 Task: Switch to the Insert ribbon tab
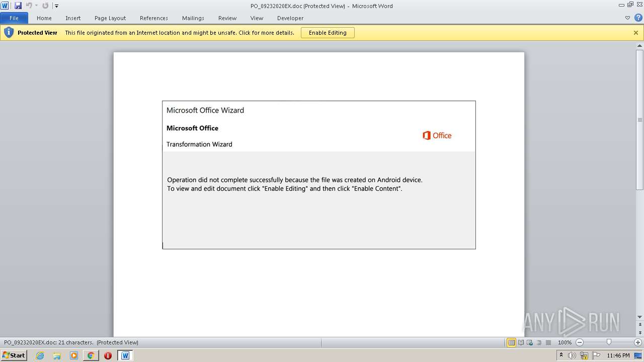73,18
